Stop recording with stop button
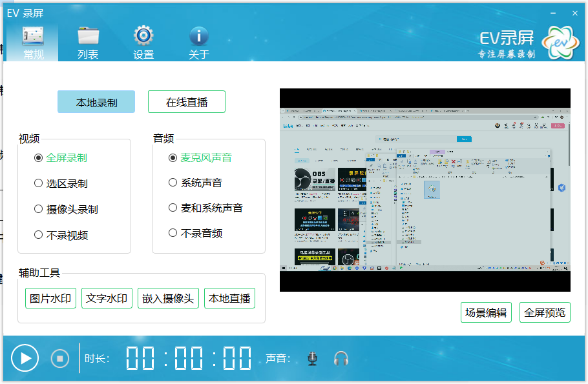Screen dimensions: 588x384 point(60,359)
